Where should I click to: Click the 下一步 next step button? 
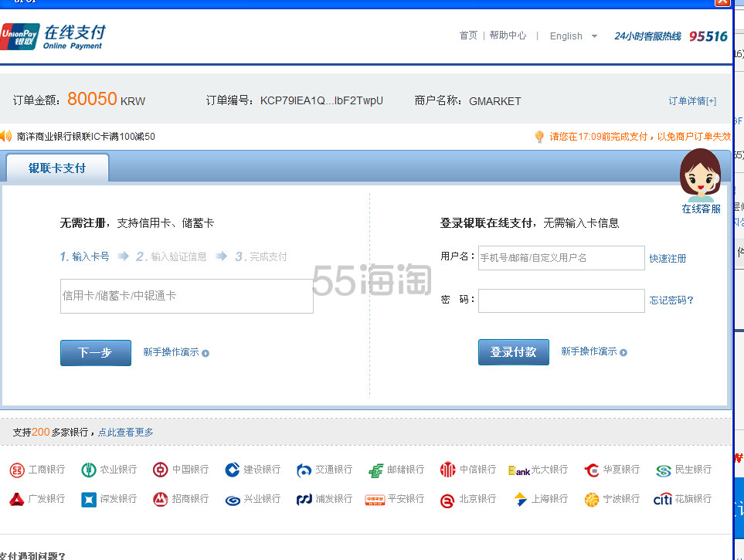coord(96,353)
